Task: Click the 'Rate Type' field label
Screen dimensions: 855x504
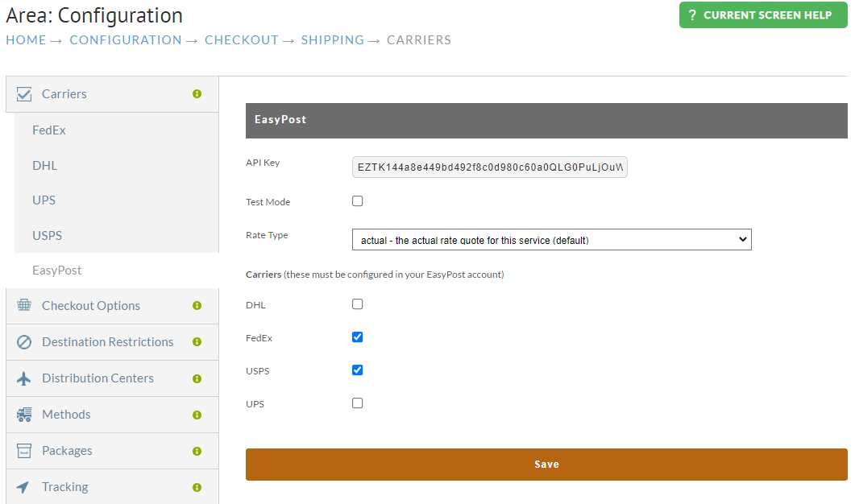Action: tap(267, 235)
